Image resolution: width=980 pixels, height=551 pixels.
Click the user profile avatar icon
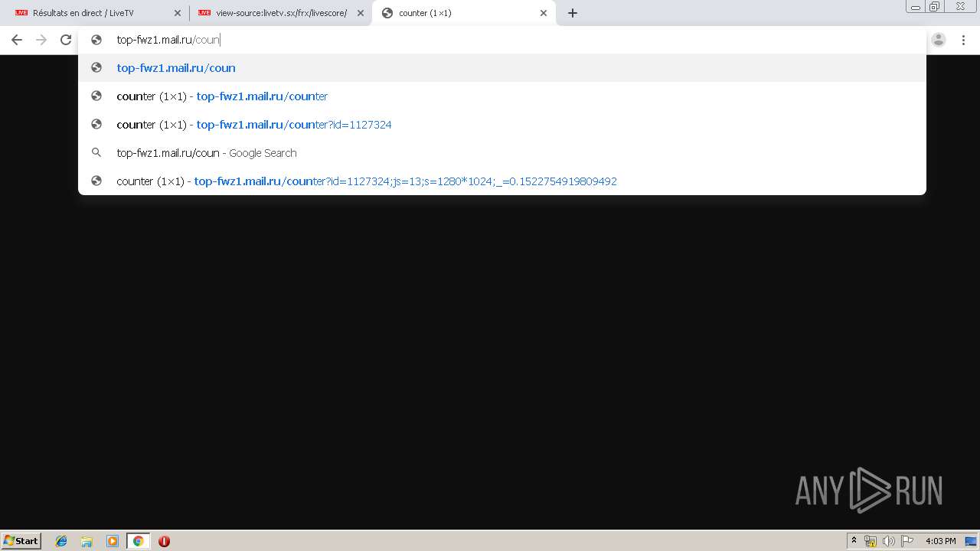939,40
